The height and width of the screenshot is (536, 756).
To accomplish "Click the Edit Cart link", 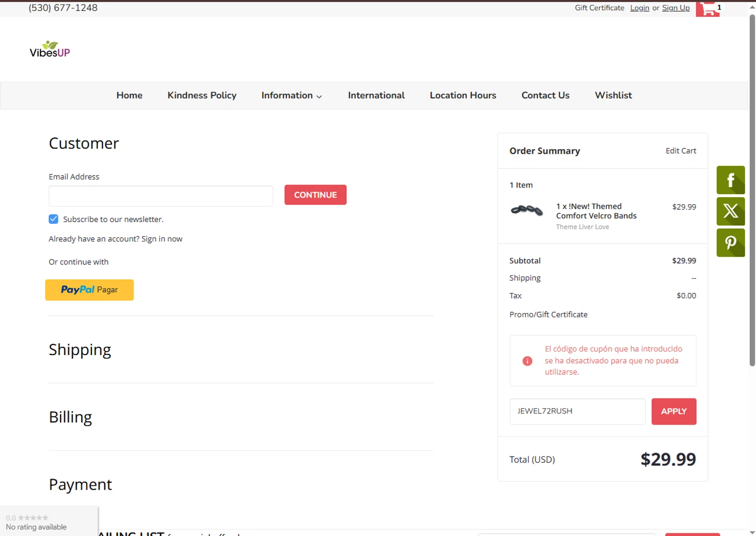I will click(680, 151).
